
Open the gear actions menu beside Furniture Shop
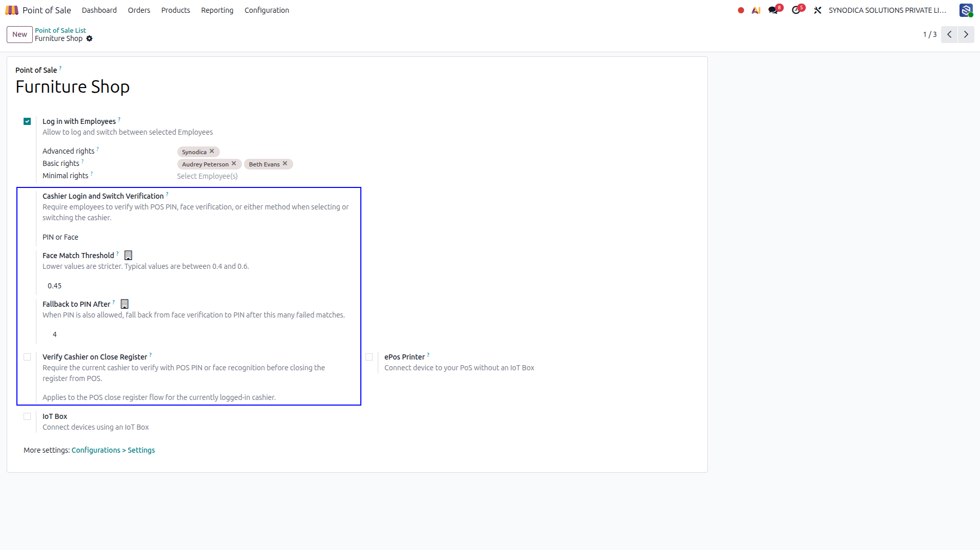(x=89, y=38)
